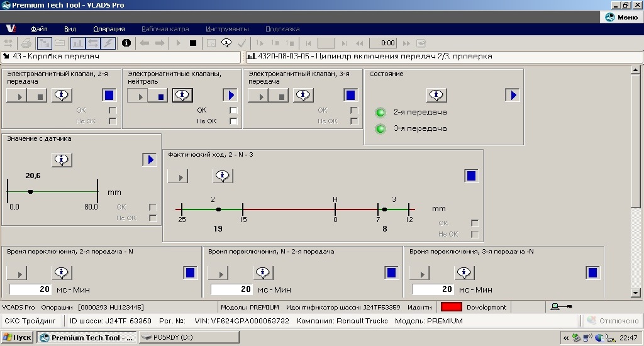This screenshot has width=644, height=346.
Task: Stop 3-я передача solenoid valve test
Action: coord(279,96)
